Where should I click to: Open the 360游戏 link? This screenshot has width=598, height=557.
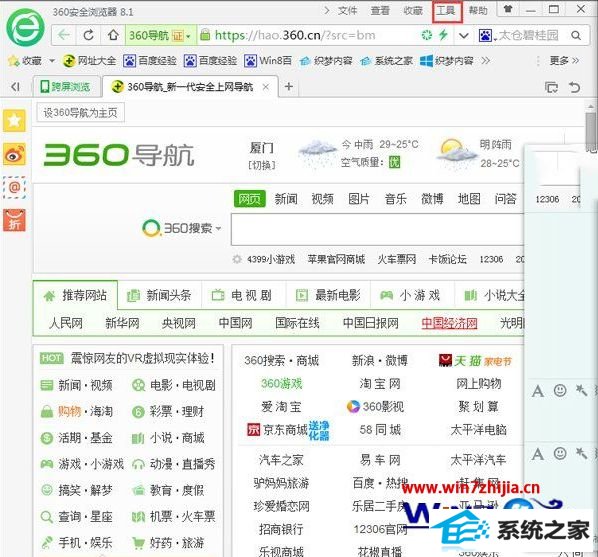[x=281, y=383]
